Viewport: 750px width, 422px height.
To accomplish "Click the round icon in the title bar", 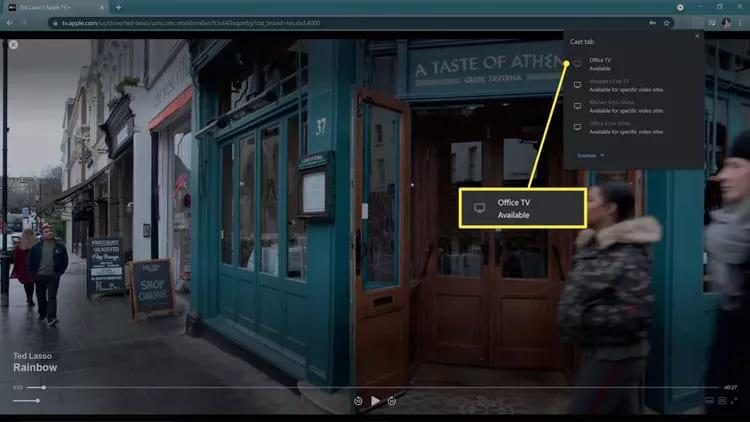I will pyautogui.click(x=680, y=7).
